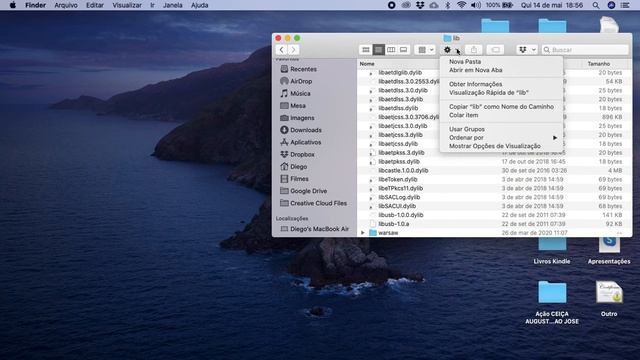Switch to column view in Finder
The width and height of the screenshot is (640, 360).
tap(391, 50)
